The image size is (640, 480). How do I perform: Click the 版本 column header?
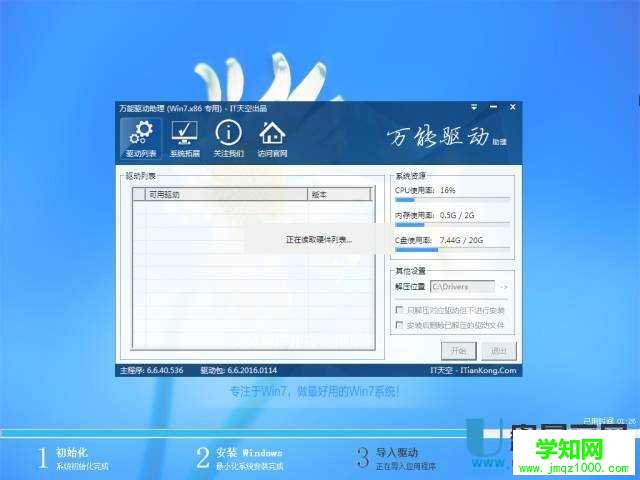(x=339, y=194)
